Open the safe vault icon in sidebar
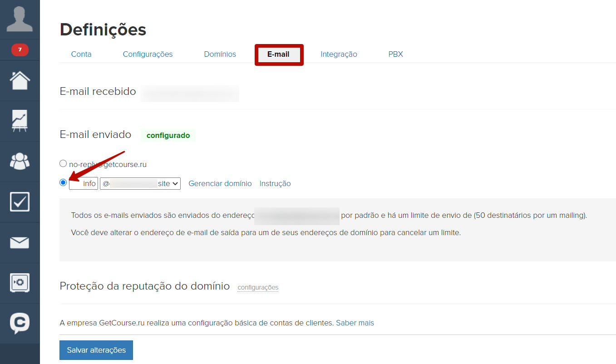This screenshot has width=616, height=364. [20, 283]
